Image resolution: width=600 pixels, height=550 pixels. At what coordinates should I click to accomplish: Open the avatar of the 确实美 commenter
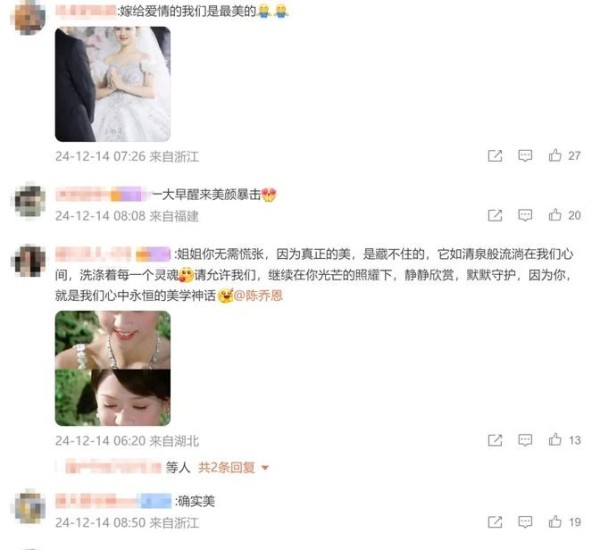tap(30, 507)
